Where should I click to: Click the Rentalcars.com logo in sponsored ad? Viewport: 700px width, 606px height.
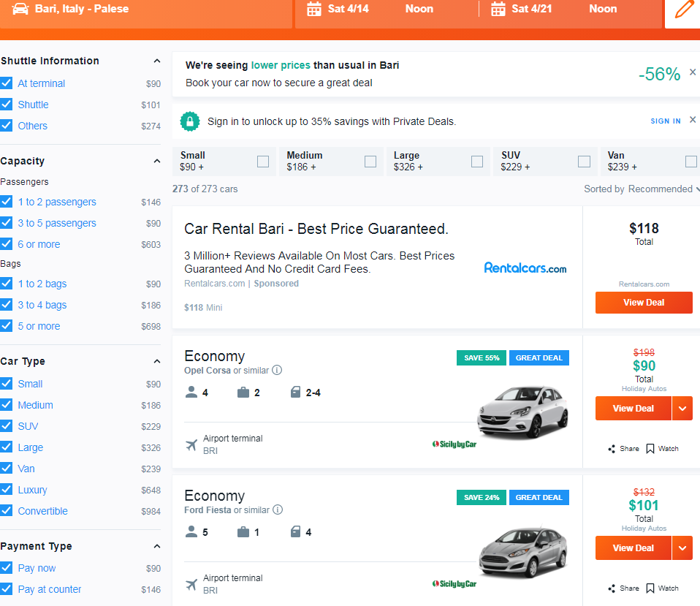coord(525,268)
